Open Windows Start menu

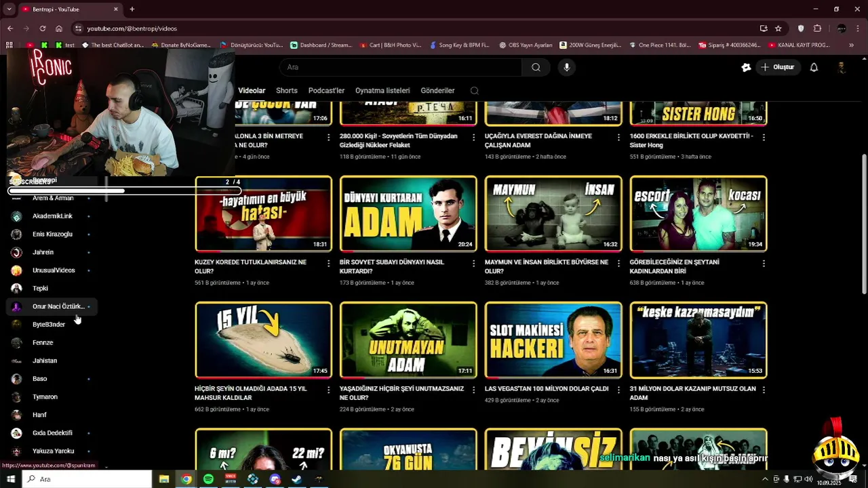(x=11, y=479)
